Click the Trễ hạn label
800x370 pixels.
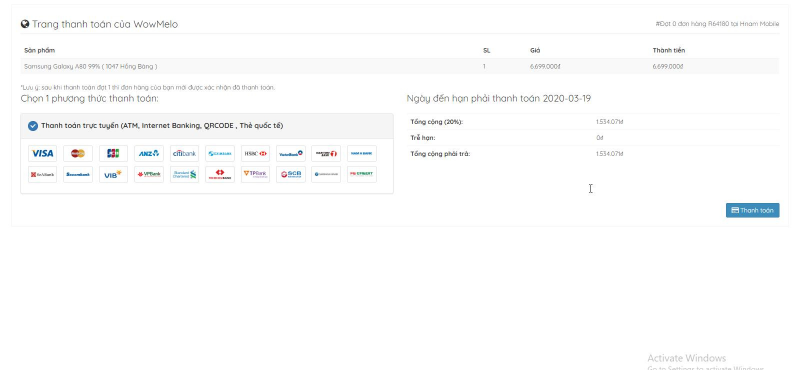click(423, 138)
